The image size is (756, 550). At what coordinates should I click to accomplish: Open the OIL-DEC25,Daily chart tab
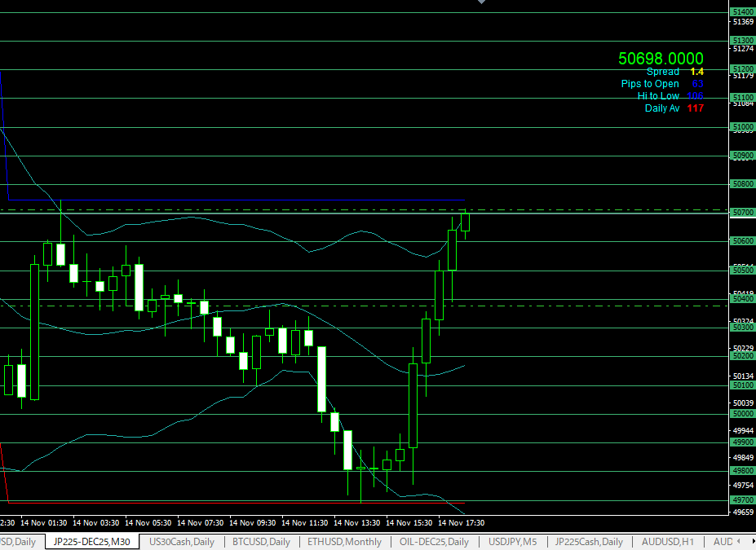click(x=434, y=542)
